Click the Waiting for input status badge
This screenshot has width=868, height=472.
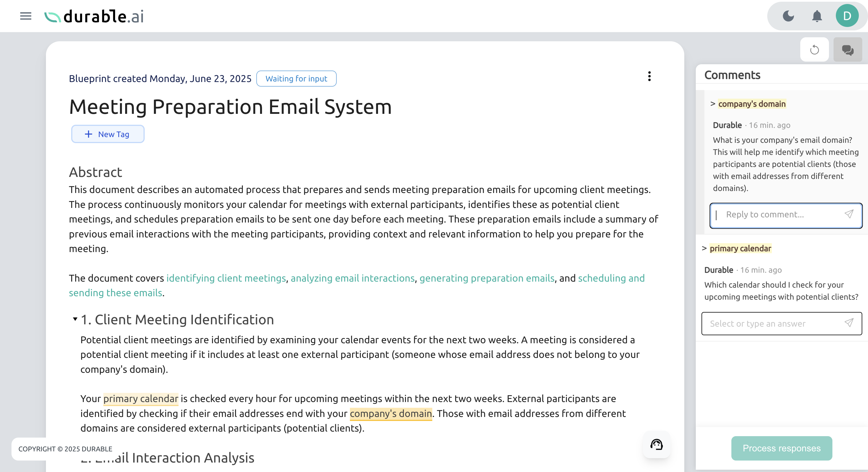[x=296, y=79]
